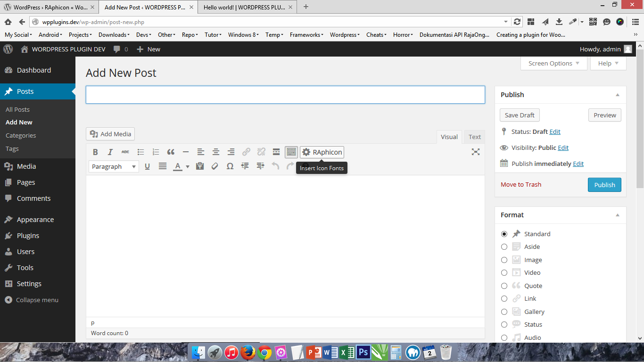
Task: Select the Quote post format
Action: coord(504,286)
